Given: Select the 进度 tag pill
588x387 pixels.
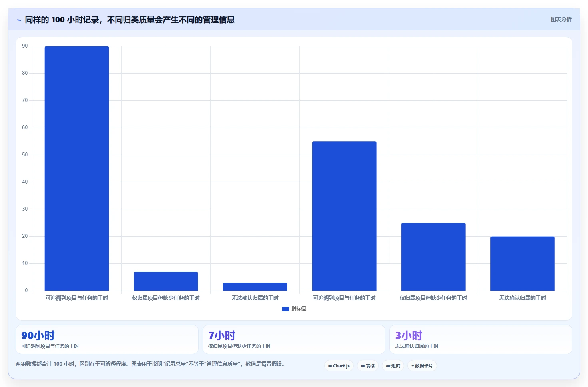Looking at the screenshot, I should pyautogui.click(x=393, y=366).
